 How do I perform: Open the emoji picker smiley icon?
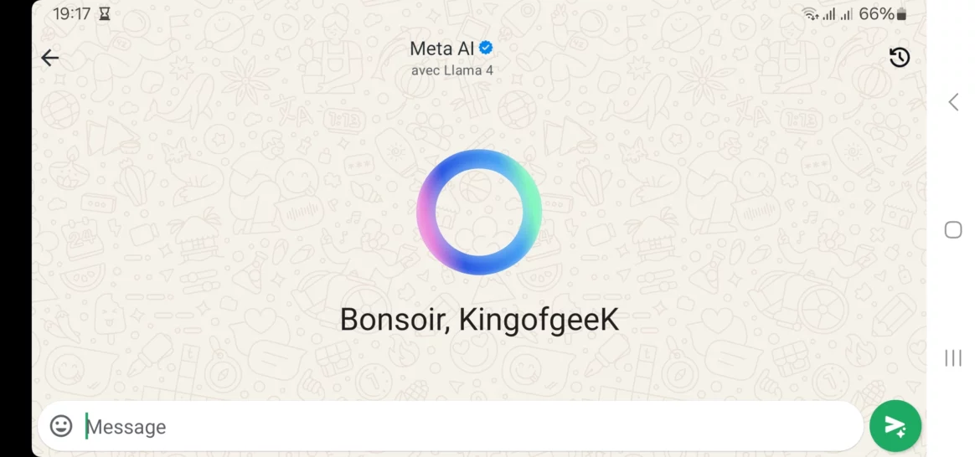61,426
